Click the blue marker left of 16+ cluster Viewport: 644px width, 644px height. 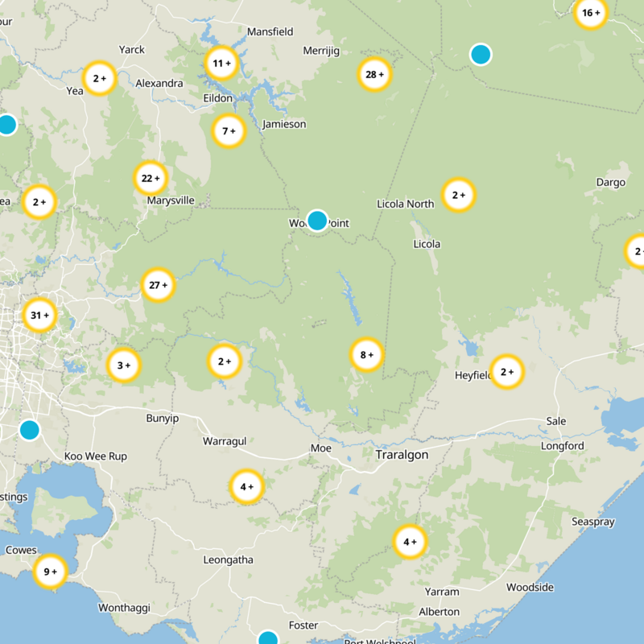pyautogui.click(x=481, y=54)
